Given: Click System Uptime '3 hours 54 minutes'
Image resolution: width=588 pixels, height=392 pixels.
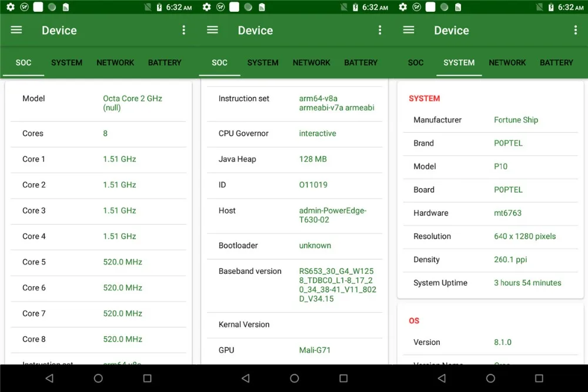Looking at the screenshot, I should [x=527, y=283].
